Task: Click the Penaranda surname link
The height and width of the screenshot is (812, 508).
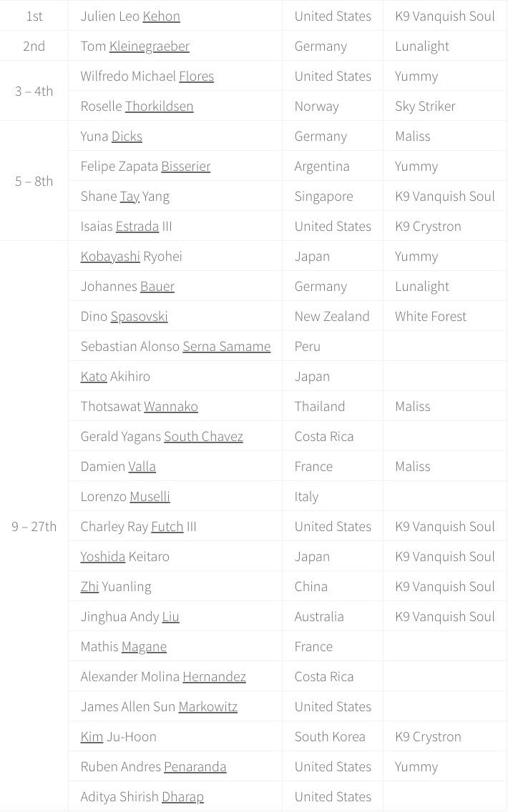Action: 195,766
